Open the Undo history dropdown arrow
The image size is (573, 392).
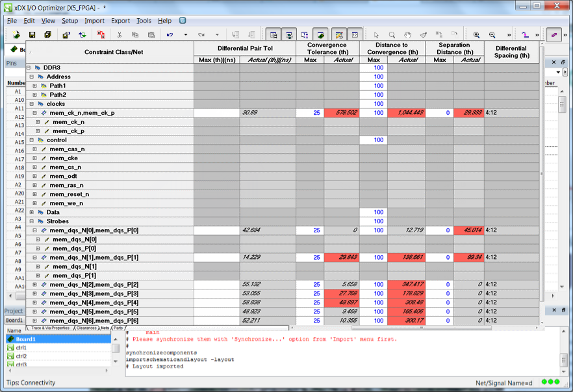tap(186, 34)
